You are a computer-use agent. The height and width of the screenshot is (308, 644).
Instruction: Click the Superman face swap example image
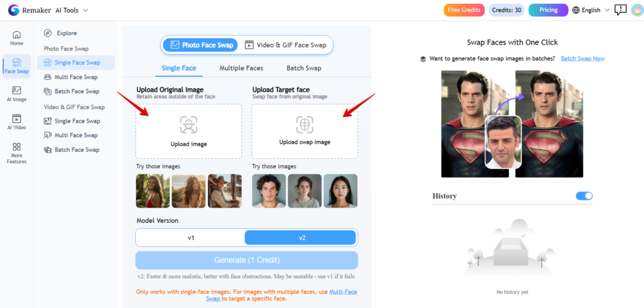click(x=512, y=124)
